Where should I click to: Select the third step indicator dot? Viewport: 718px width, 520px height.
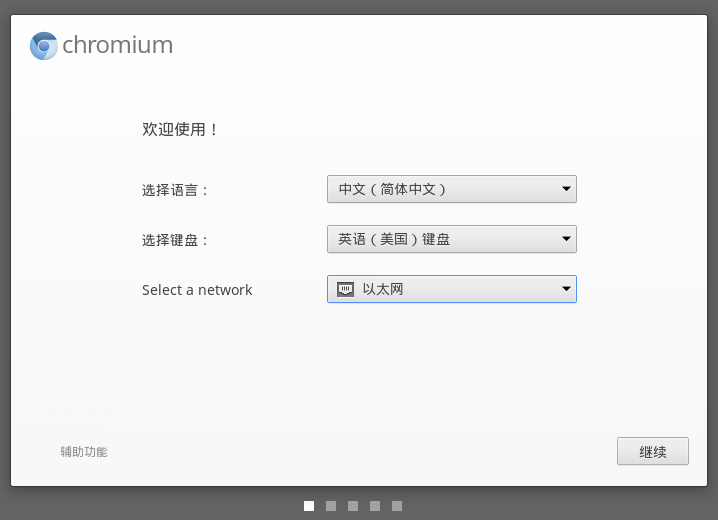[353, 506]
